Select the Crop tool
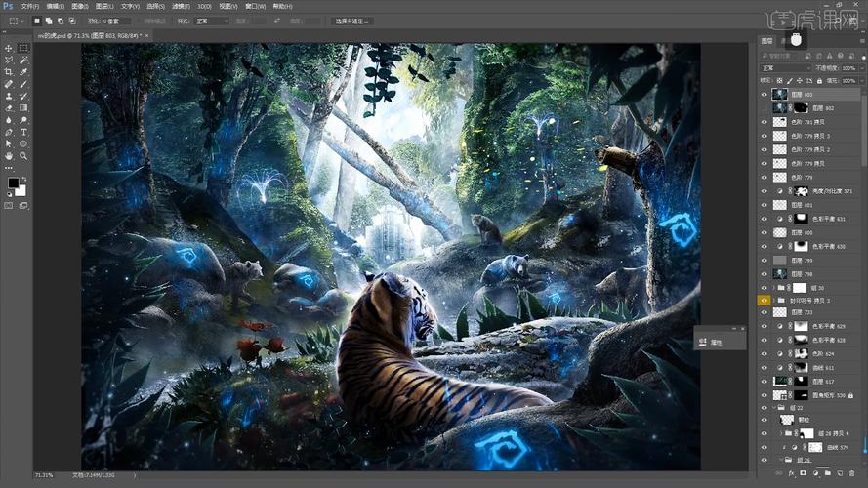 coord(9,72)
